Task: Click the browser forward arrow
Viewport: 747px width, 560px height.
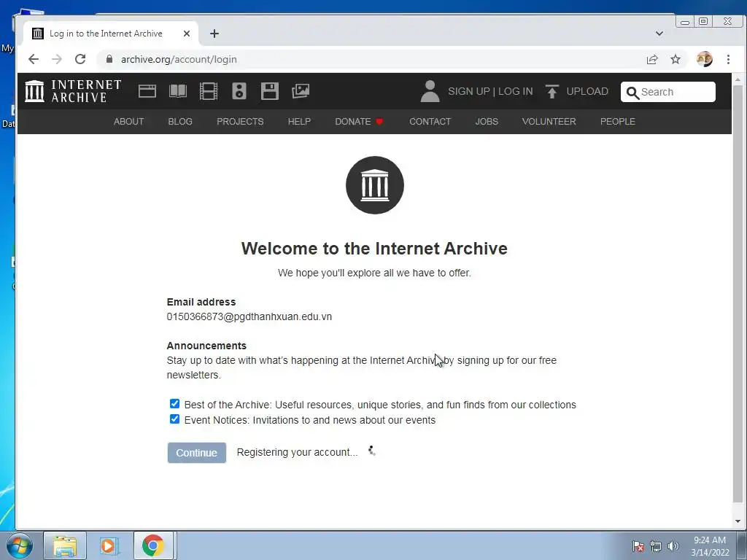Action: tap(57, 59)
